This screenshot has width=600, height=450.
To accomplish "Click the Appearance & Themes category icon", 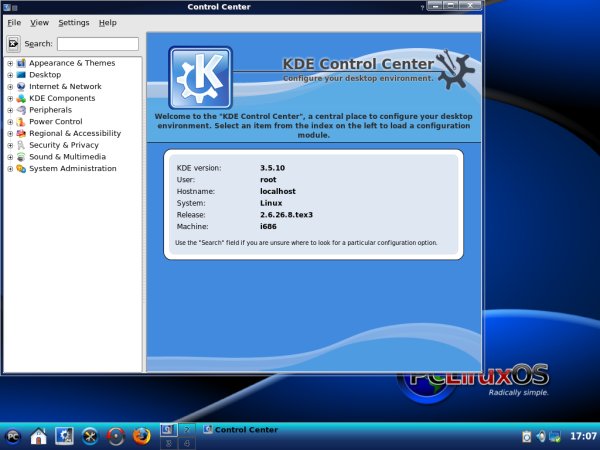I will 21,63.
